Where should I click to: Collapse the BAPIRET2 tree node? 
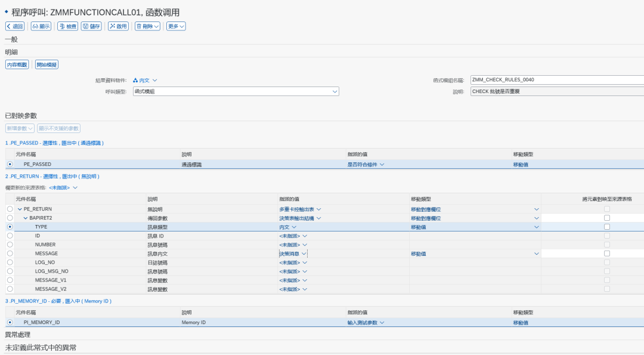[26, 218]
